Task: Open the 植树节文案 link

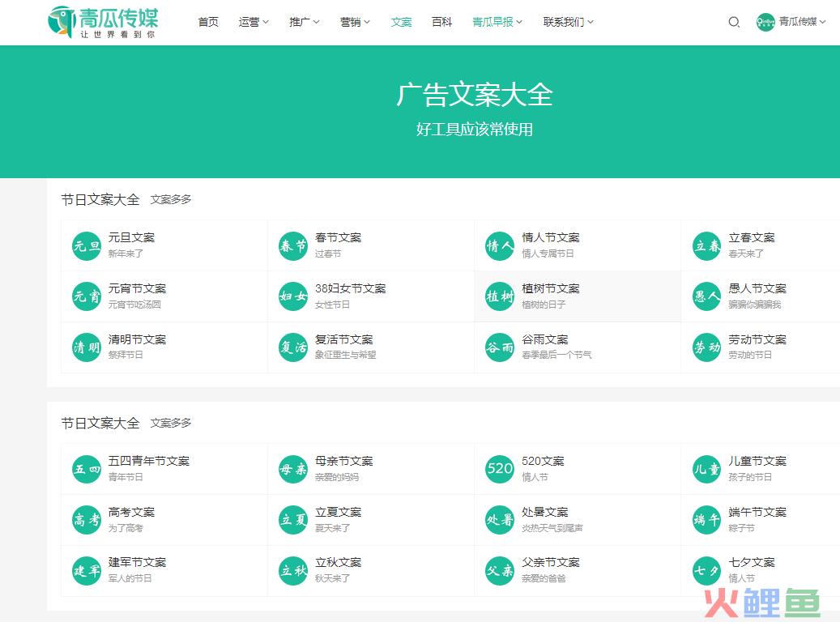Action: click(551, 288)
